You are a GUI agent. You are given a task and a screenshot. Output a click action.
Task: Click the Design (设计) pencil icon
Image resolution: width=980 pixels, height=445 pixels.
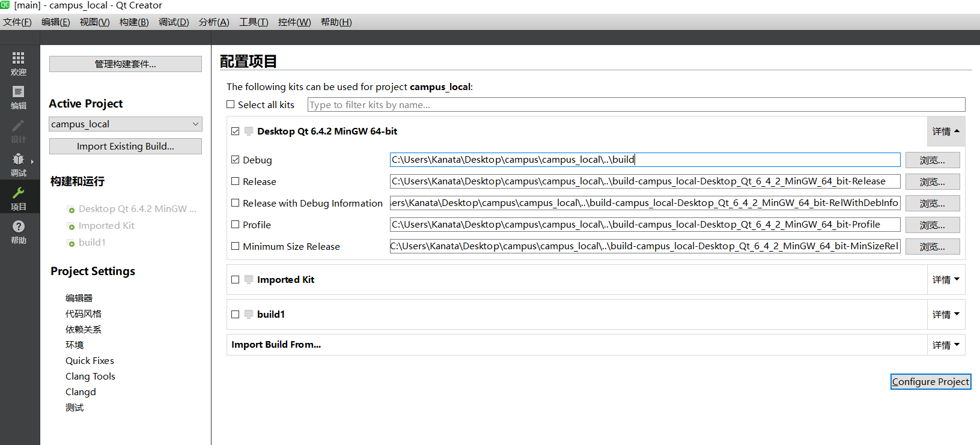19,126
